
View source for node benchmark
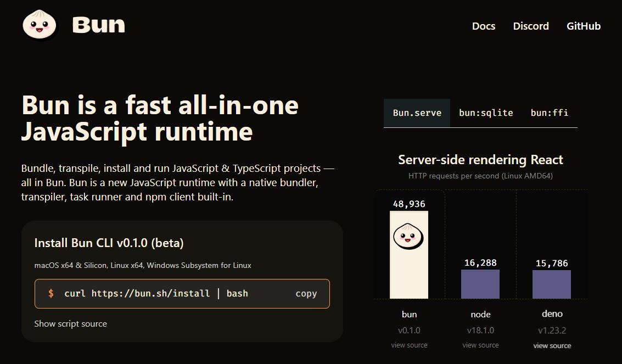(x=480, y=345)
